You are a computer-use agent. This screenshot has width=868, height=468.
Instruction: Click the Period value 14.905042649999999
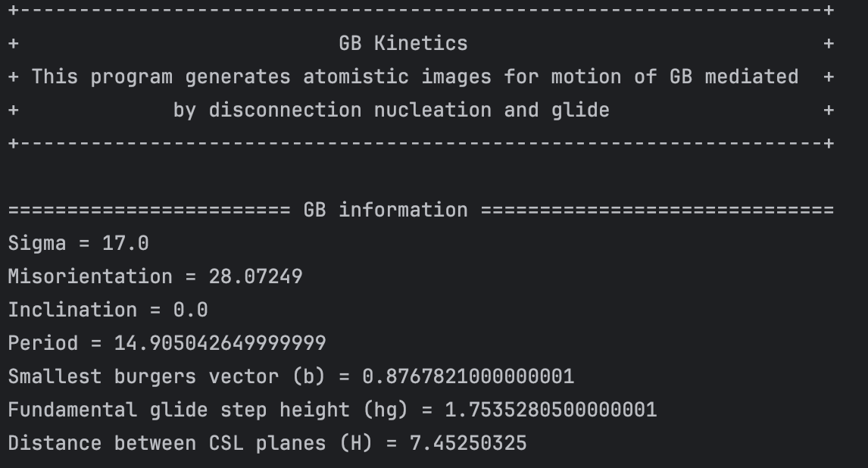[x=220, y=344]
